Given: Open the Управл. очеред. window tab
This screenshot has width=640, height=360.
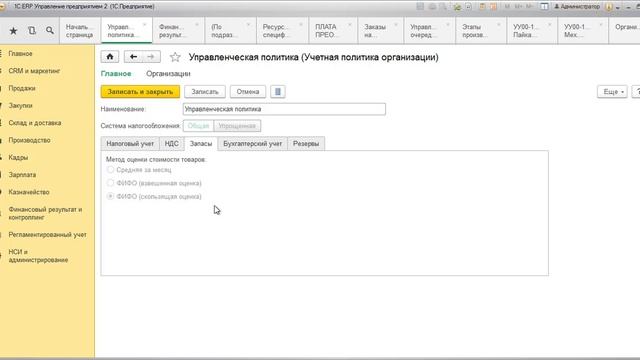Looking at the screenshot, I should (x=429, y=31).
